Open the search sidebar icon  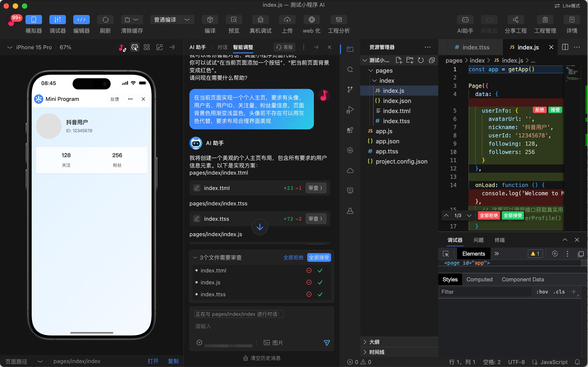click(350, 70)
